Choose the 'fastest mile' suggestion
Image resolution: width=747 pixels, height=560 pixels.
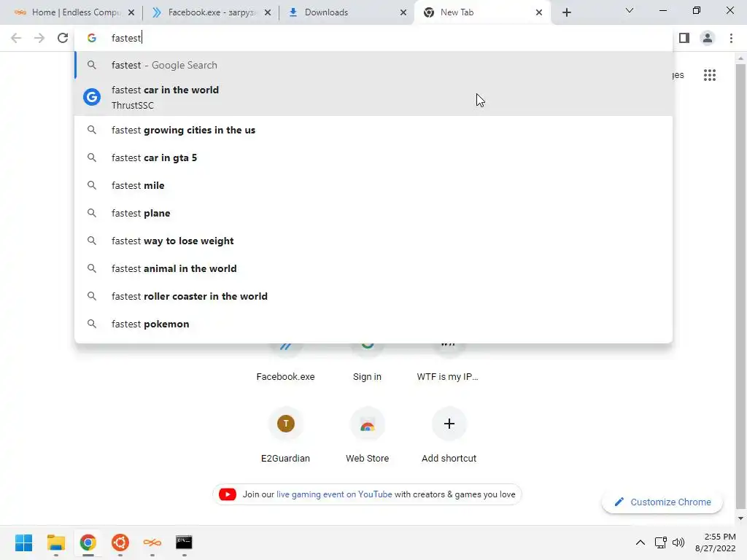[373, 185]
